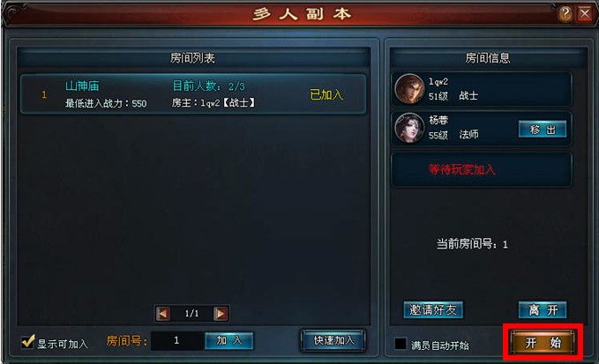Uncheck the 显示可加入 checkbox

pos(27,341)
